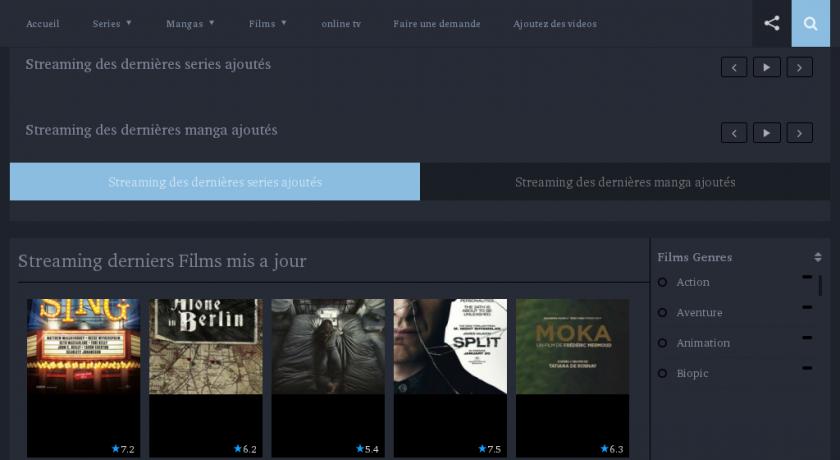The image size is (840, 460).
Task: Click the genres list scrollbar
Action: click(820, 285)
